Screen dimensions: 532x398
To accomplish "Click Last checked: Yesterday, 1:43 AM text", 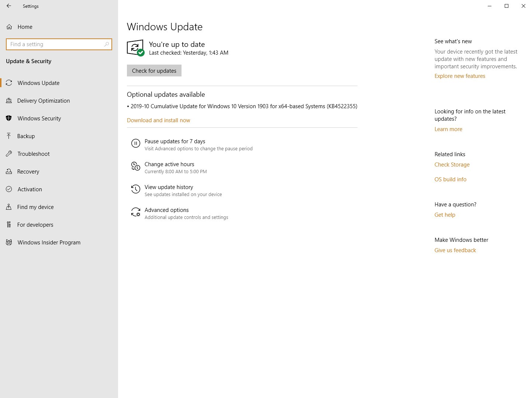I will point(189,53).
